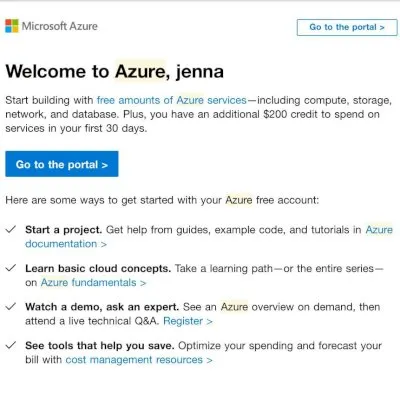The width and height of the screenshot is (400, 400).
Task: Click the checkmark beside See tools that help you save
Action: click(11, 345)
